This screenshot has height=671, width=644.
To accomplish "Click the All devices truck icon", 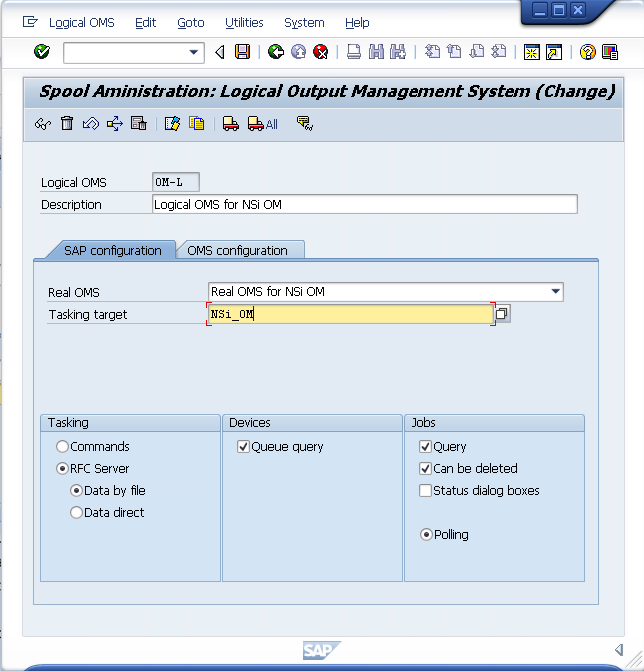I will (x=263, y=124).
